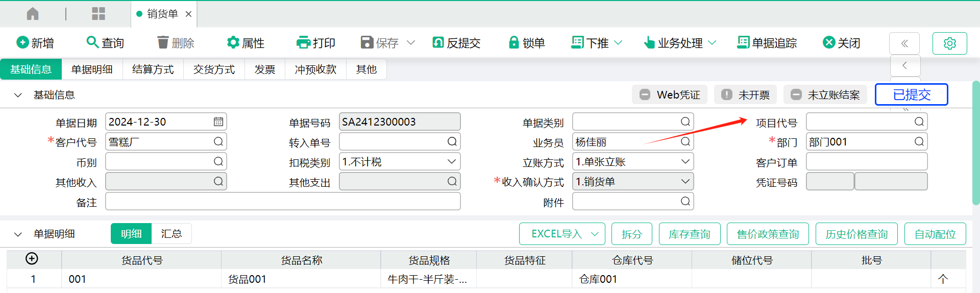Open the calendar picker for 单据日期
This screenshot has width=980, height=293.
218,122
